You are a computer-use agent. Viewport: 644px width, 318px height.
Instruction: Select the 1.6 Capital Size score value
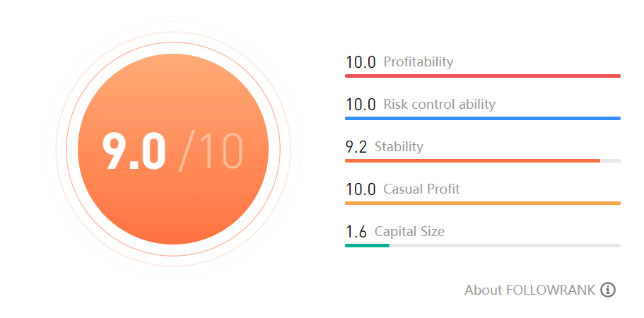pos(356,232)
